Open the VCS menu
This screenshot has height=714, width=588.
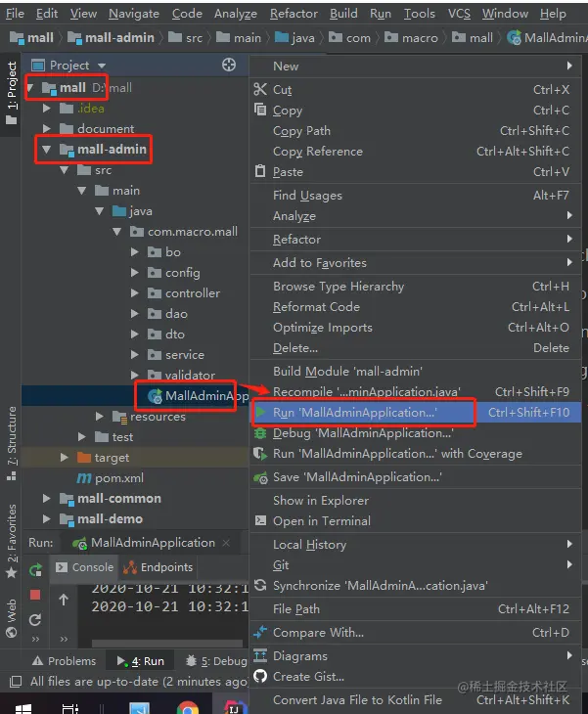point(459,14)
